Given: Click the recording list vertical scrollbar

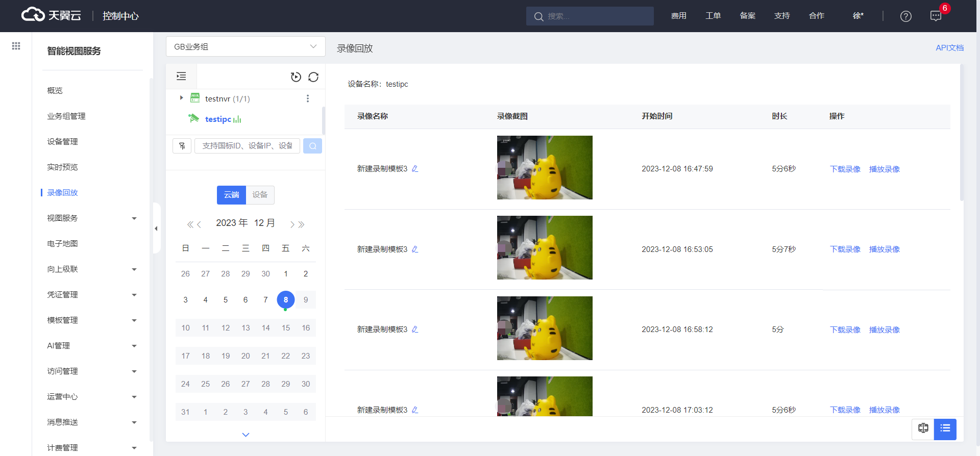Looking at the screenshot, I should point(962,133).
